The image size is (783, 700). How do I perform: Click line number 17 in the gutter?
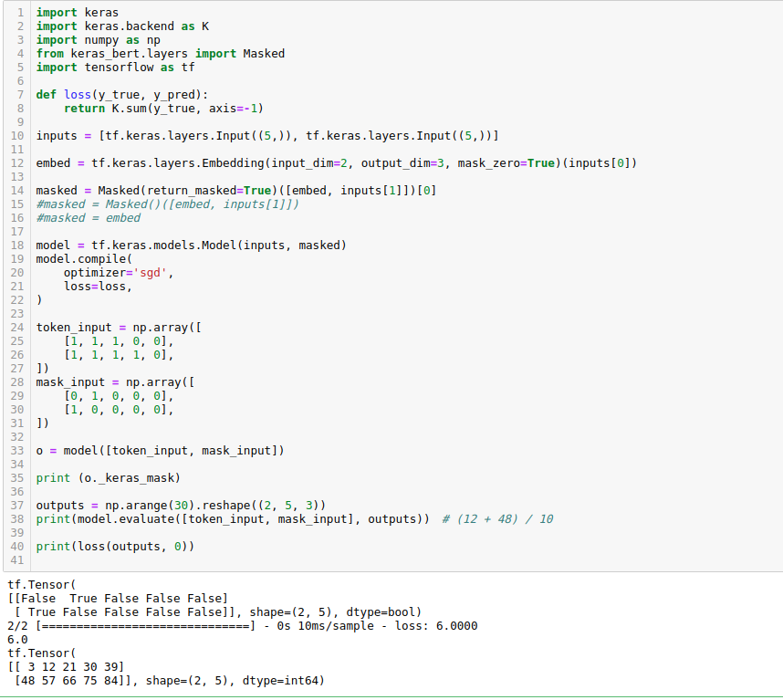[17, 232]
